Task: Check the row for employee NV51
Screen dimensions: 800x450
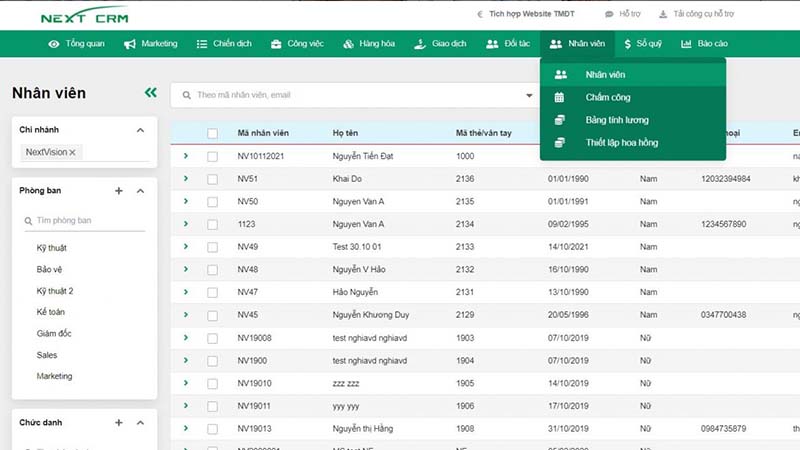Action: click(212, 179)
